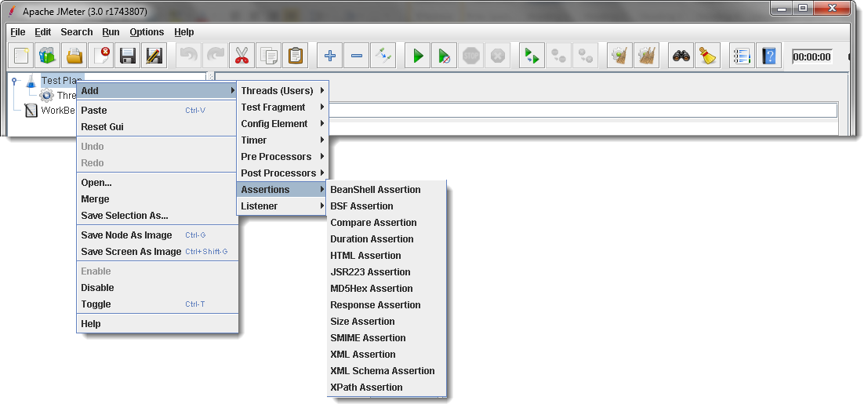868x404 pixels.
Task: Click the Paste clipboard icon
Action: 296,56
